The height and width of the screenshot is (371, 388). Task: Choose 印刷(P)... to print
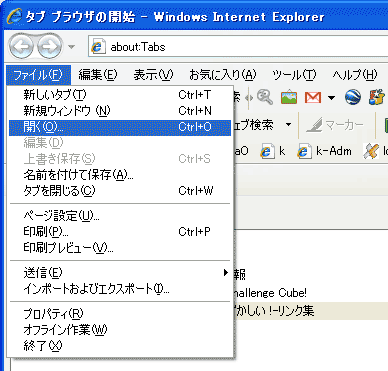pos(120,232)
